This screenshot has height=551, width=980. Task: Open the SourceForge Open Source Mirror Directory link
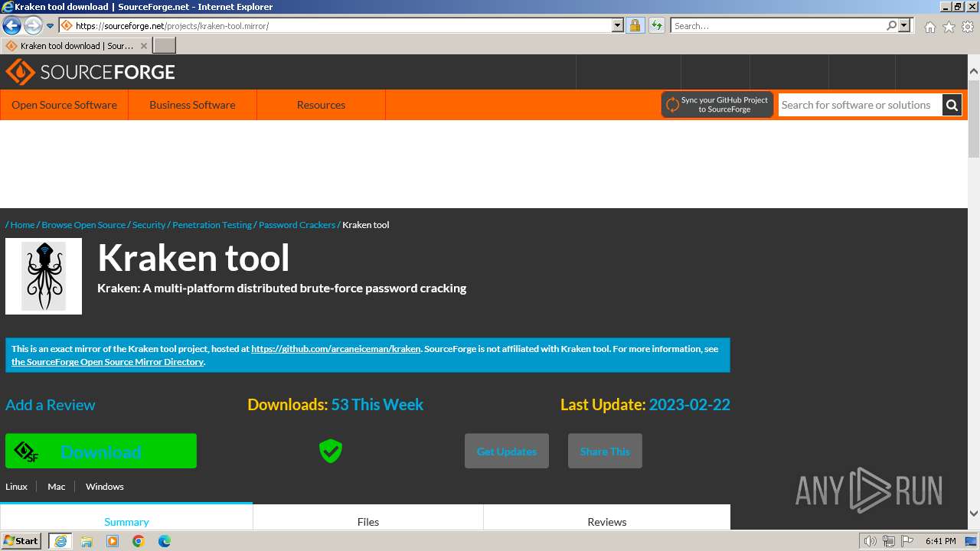coord(107,362)
